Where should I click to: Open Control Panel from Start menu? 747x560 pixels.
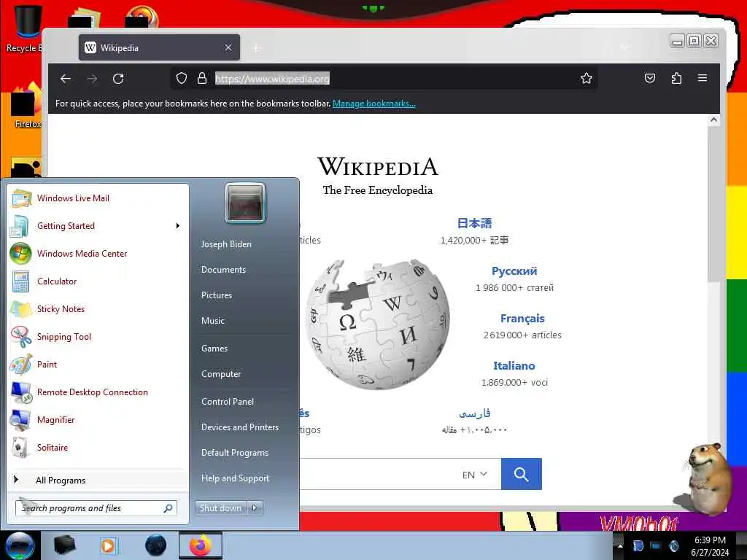[228, 402]
